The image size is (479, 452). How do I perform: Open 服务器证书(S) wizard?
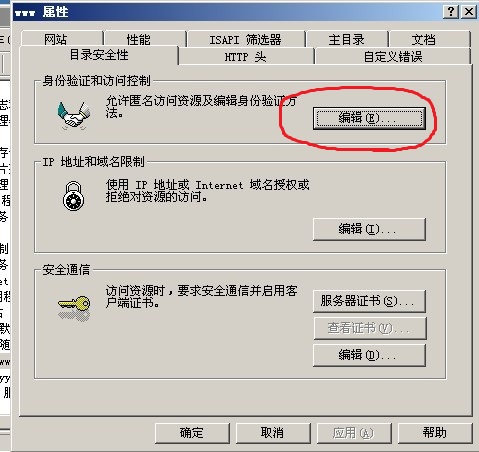(x=369, y=301)
